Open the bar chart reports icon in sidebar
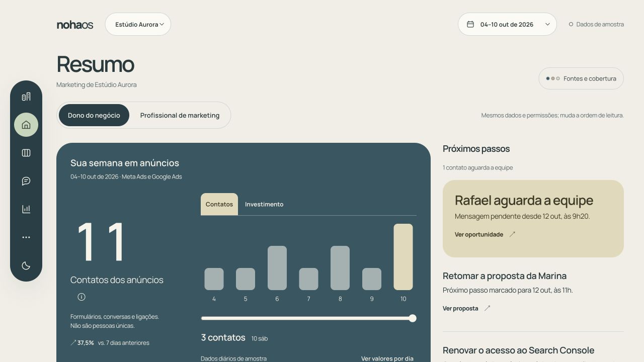644x362 pixels. 26,209
